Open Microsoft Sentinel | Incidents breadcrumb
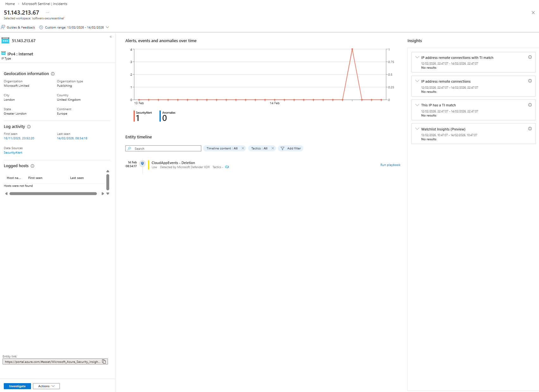Viewport: 539px width, 392px height. [45, 4]
